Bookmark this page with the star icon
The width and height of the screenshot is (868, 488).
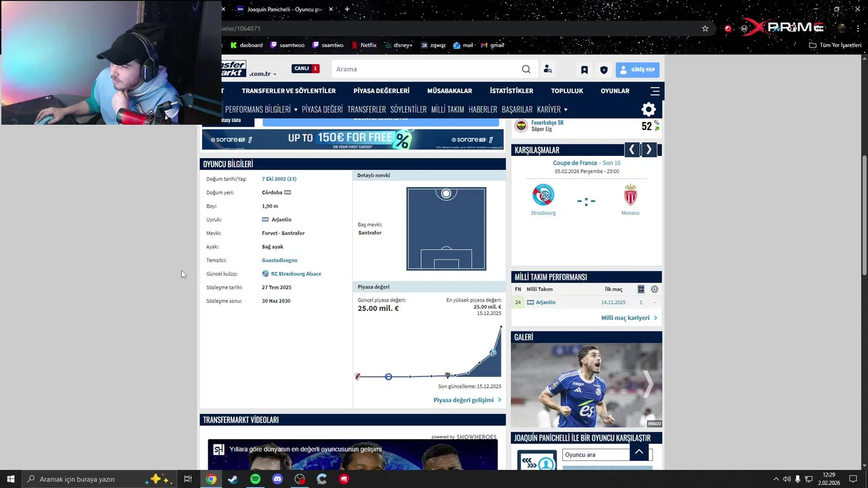click(705, 28)
